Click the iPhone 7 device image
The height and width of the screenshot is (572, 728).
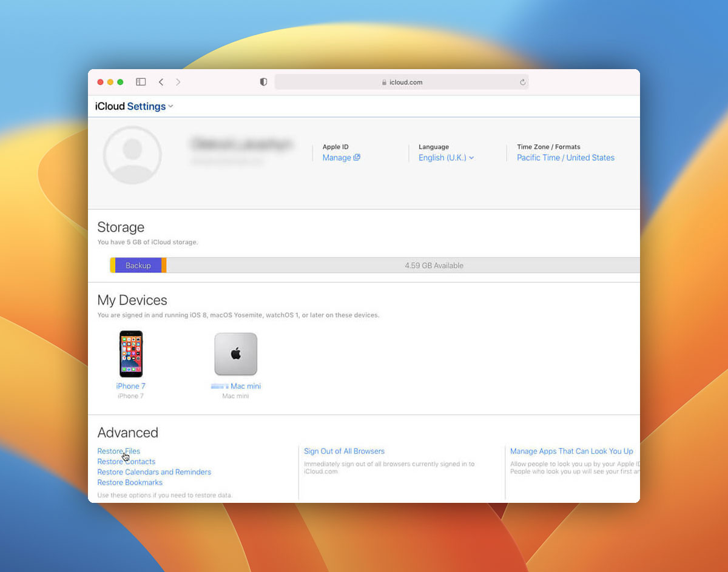click(131, 354)
